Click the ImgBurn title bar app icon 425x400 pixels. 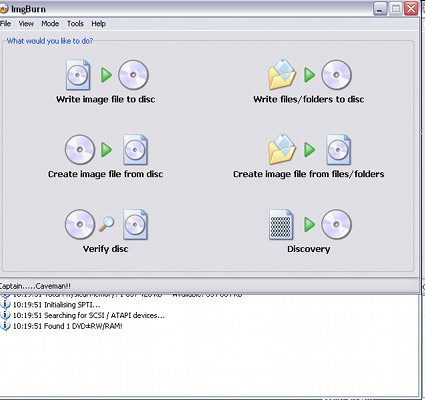[x=3, y=9]
